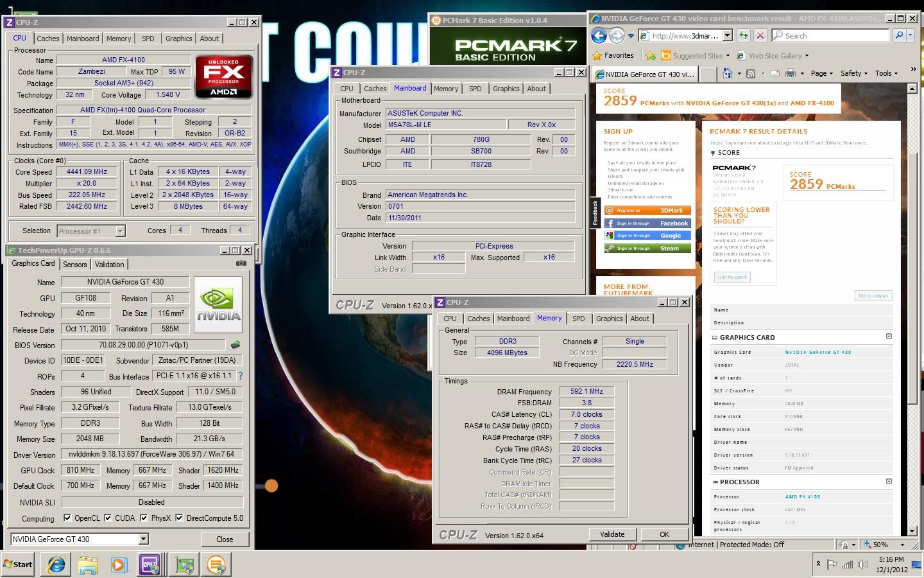Click the Bus Interface question mark

click(241, 376)
